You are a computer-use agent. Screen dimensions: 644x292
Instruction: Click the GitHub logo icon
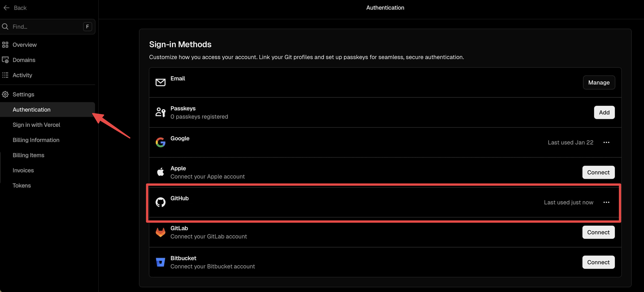pyautogui.click(x=161, y=202)
